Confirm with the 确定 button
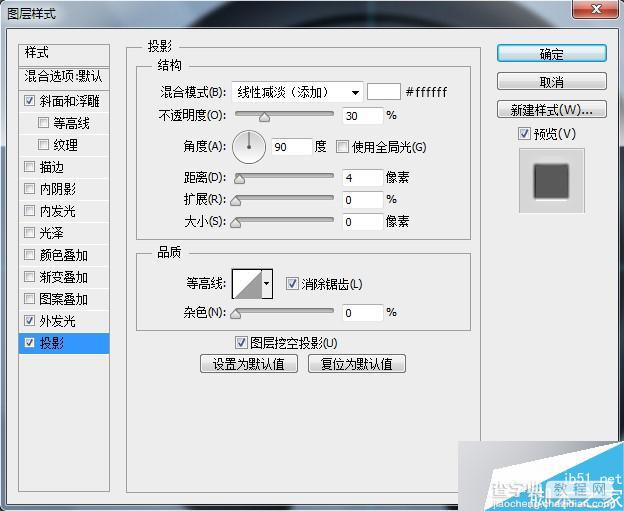This screenshot has height=511, width=624. click(x=552, y=53)
